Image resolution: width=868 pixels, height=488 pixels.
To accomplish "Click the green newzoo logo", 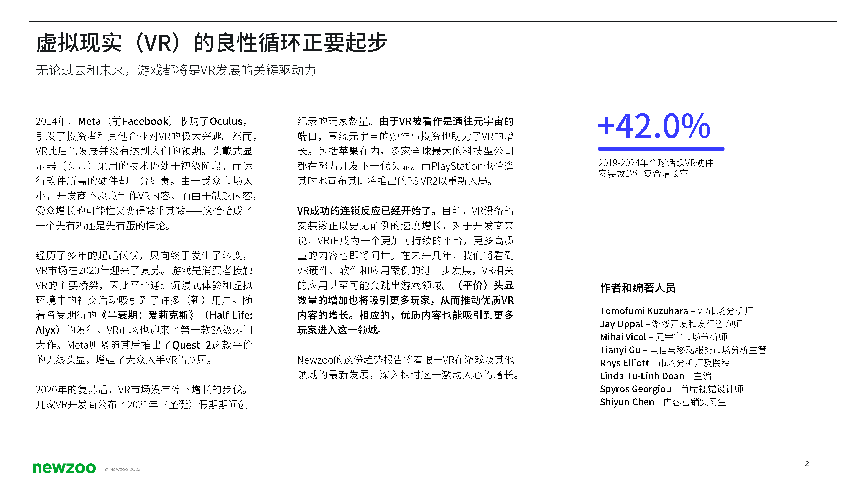I will click(x=64, y=468).
